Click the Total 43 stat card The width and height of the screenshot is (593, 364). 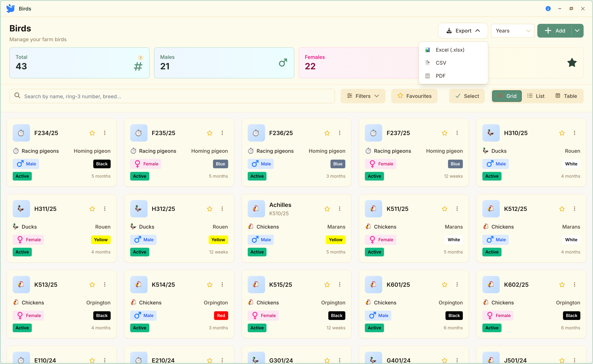coord(80,63)
